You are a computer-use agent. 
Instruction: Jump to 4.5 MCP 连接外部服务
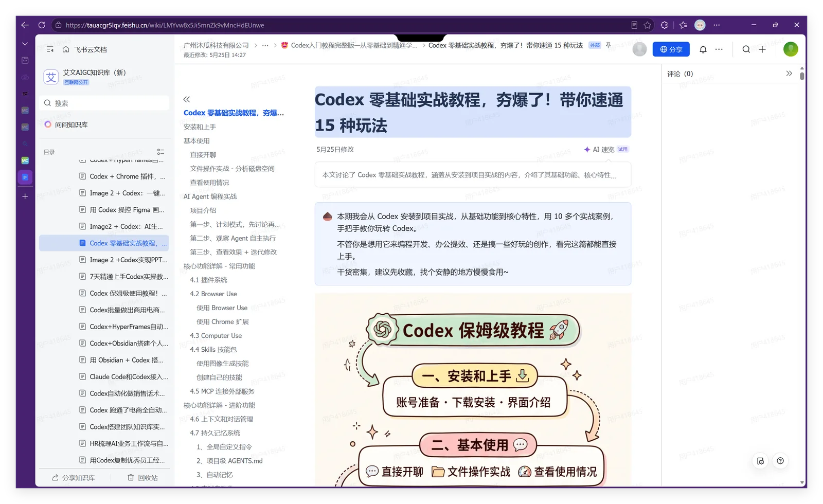click(222, 391)
